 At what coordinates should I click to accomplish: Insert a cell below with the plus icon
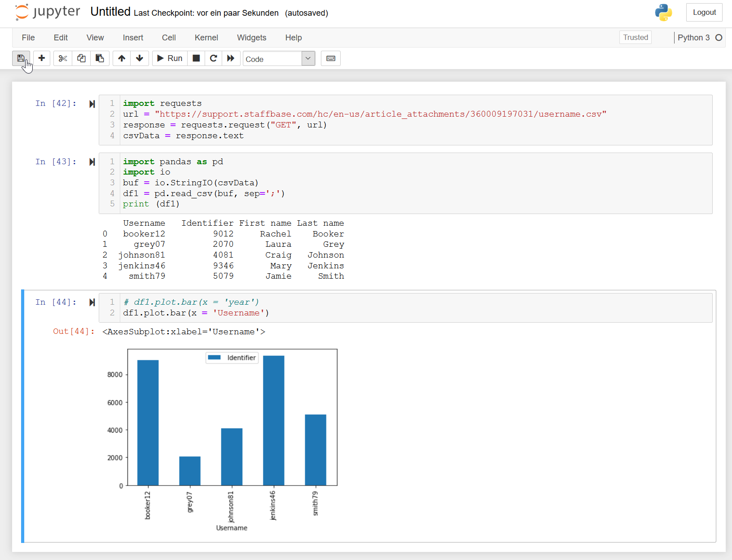pos(42,58)
